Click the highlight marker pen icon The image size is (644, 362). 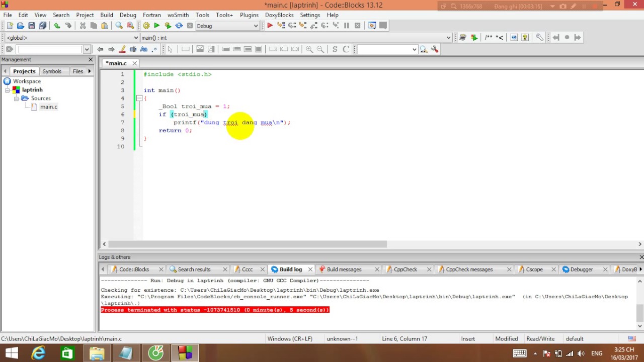pyautogui.click(x=122, y=49)
